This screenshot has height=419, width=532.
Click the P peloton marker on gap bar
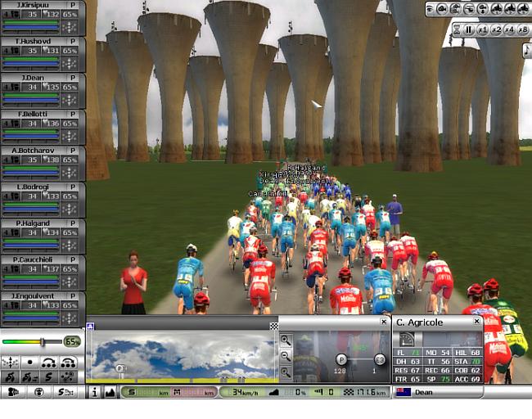point(341,358)
